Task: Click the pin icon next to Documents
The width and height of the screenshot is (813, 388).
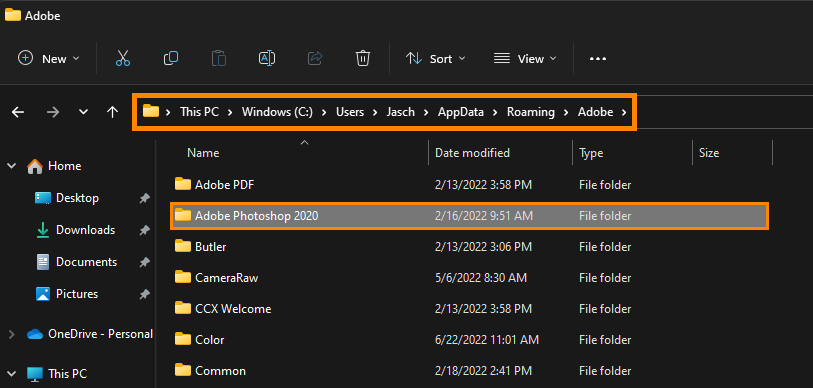Action: click(x=145, y=262)
